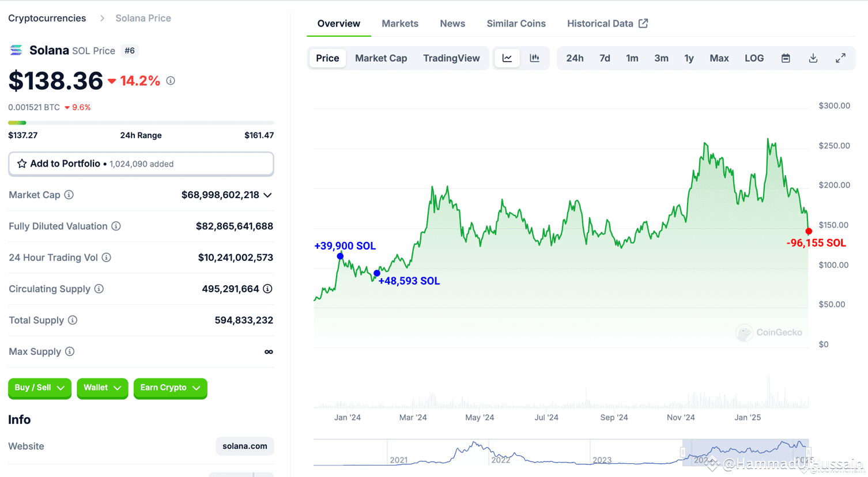This screenshot has height=477, width=868.
Task: Click the $138.36 price text
Action: tap(56, 81)
